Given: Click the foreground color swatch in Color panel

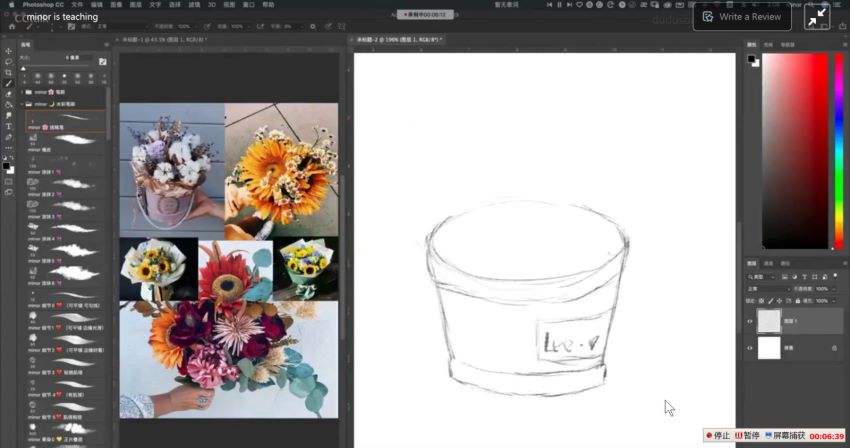Looking at the screenshot, I should pos(751,59).
